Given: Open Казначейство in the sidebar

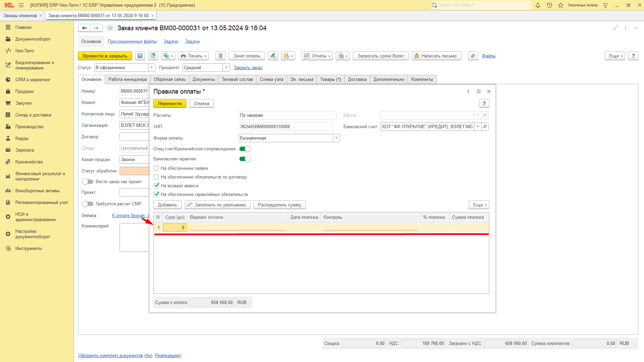Looking at the screenshot, I should click(x=29, y=162).
